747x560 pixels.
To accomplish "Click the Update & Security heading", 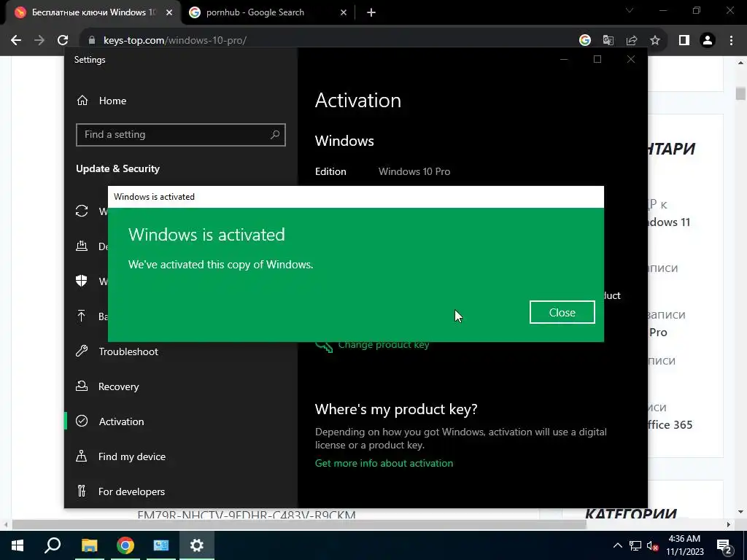I will pos(117,168).
